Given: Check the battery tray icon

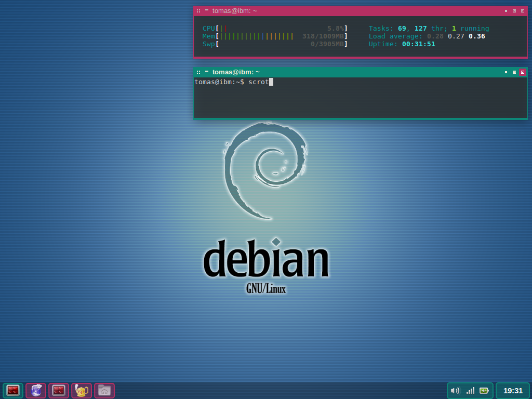Looking at the screenshot, I should pos(484,391).
